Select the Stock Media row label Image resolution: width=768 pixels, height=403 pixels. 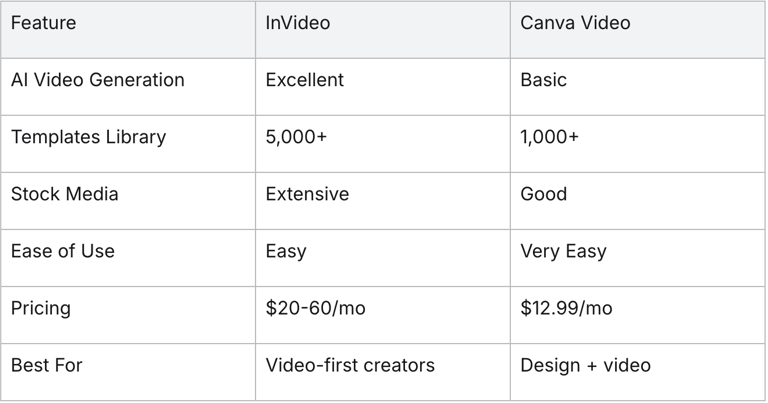coord(64,194)
